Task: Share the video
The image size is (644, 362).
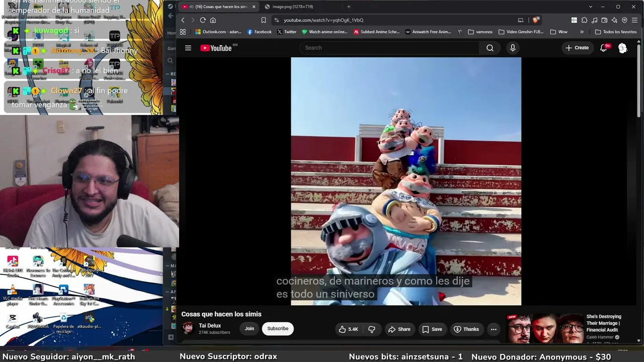Action: pos(399,329)
